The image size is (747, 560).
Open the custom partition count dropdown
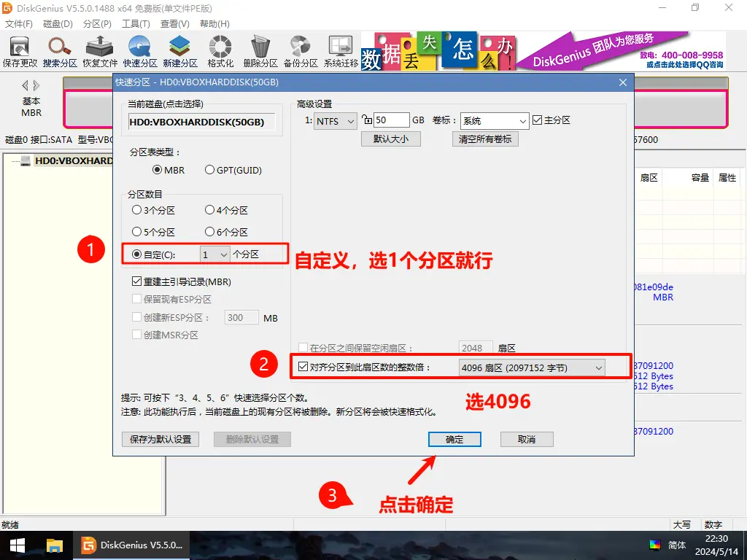pos(215,254)
